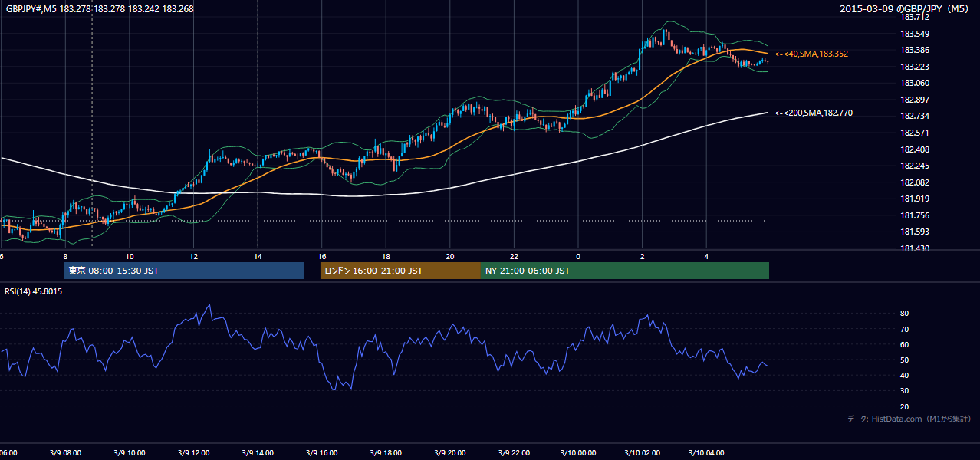Click the Tokyo session bar 東京 08:00-15:30 JST
The width and height of the screenshot is (980, 460).
(184, 271)
